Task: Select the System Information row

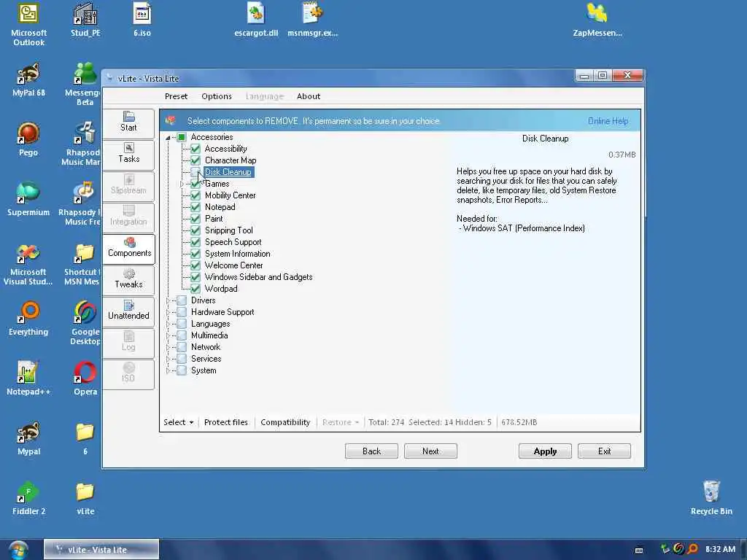Action: click(237, 254)
